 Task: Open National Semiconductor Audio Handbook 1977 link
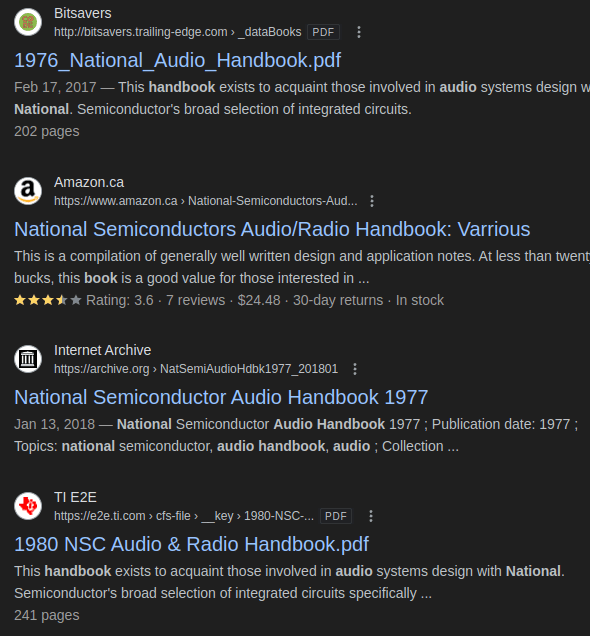pyautogui.click(x=221, y=397)
